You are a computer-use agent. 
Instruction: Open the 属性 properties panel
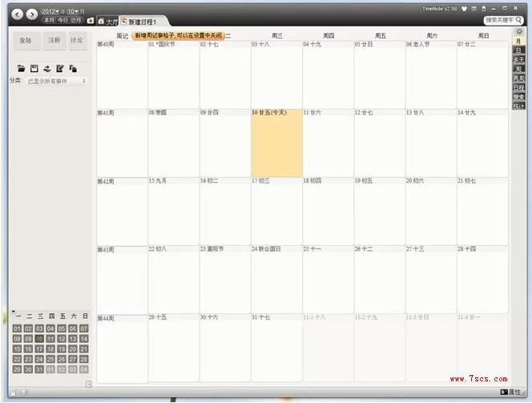[510, 392]
